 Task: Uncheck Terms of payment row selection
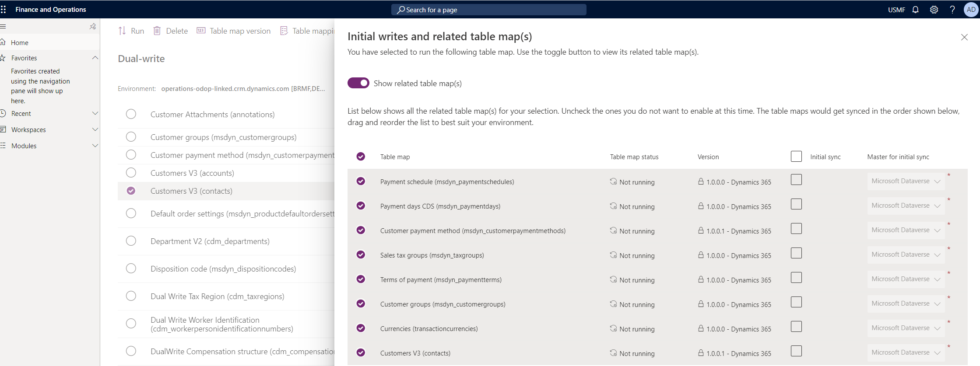tap(361, 279)
